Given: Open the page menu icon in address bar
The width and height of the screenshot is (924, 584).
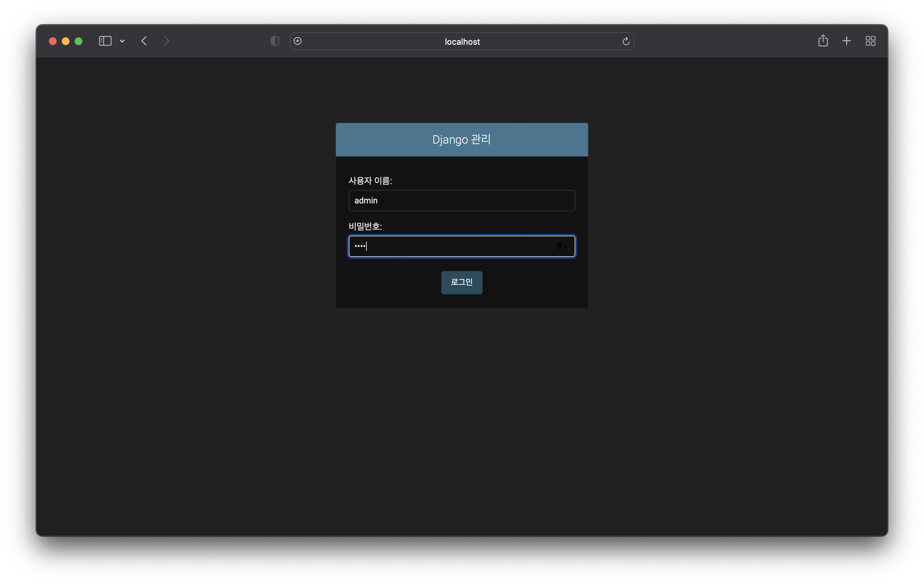Looking at the screenshot, I should (298, 41).
